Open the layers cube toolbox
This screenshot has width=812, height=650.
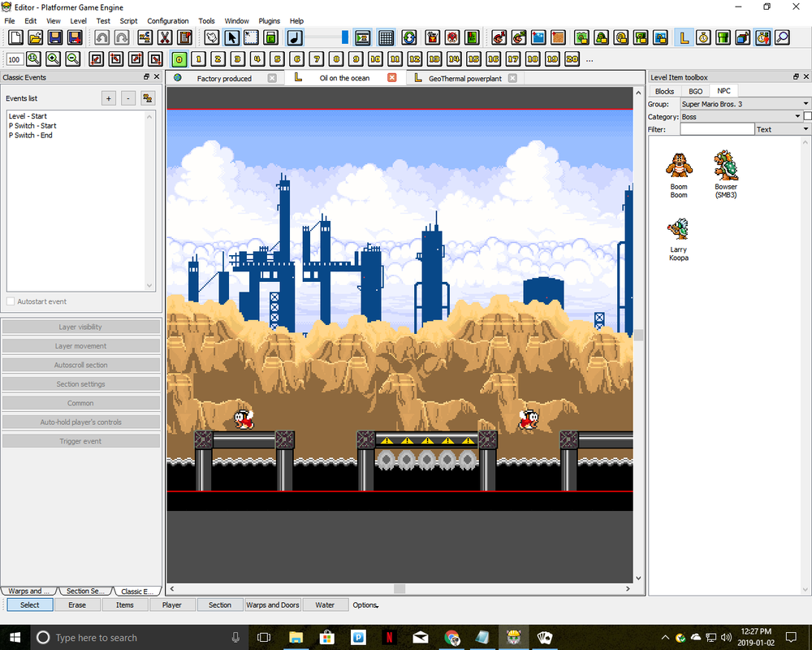pos(743,37)
